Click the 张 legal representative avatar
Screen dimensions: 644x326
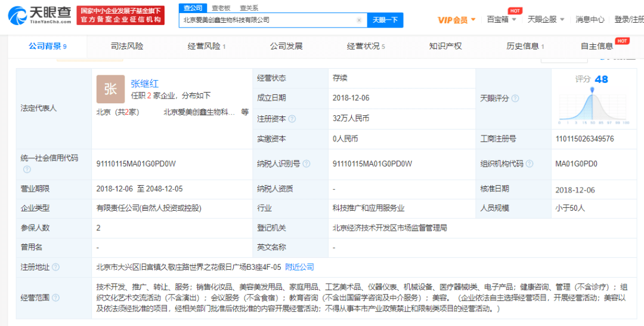(110, 90)
